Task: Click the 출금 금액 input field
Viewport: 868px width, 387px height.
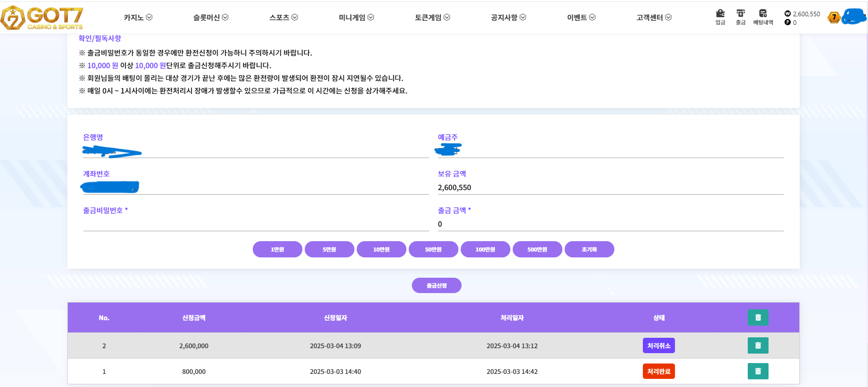Action: click(x=610, y=224)
